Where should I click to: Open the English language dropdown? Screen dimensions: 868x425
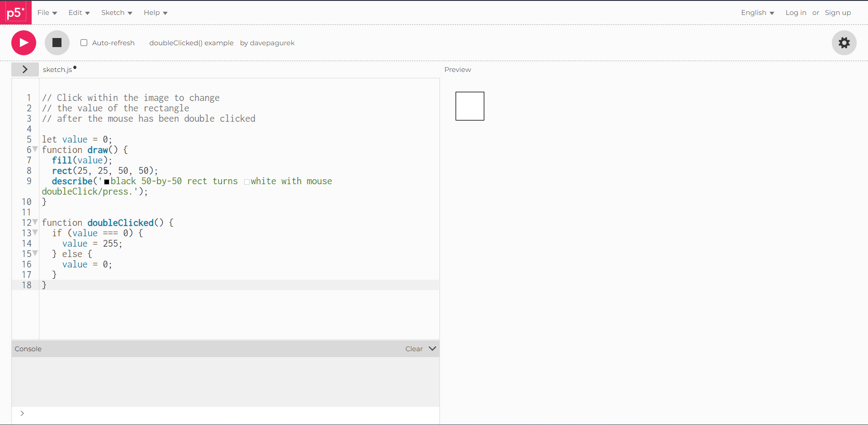pyautogui.click(x=758, y=12)
